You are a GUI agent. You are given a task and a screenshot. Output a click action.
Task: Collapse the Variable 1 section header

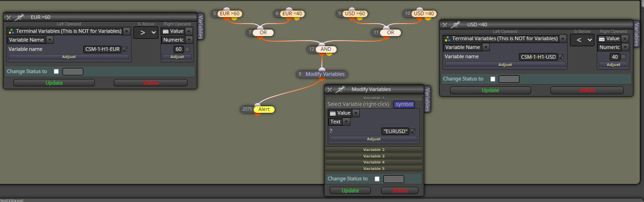pyautogui.click(x=374, y=98)
